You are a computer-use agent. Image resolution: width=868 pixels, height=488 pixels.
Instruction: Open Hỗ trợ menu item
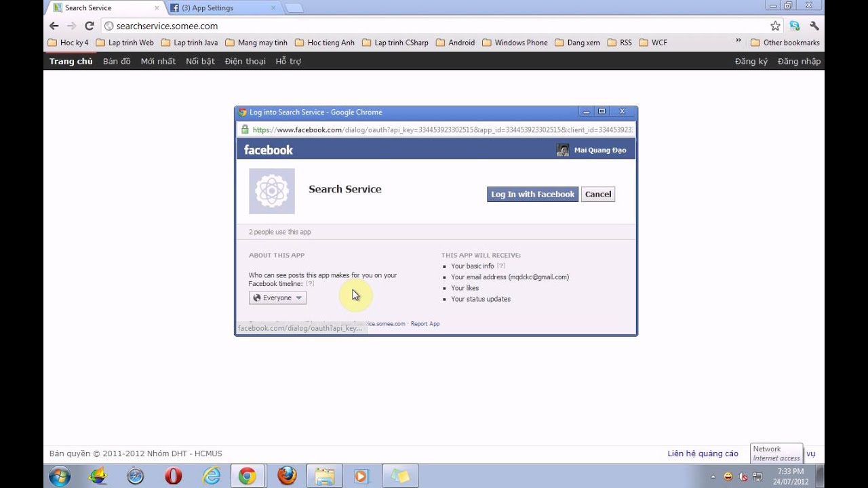click(288, 61)
